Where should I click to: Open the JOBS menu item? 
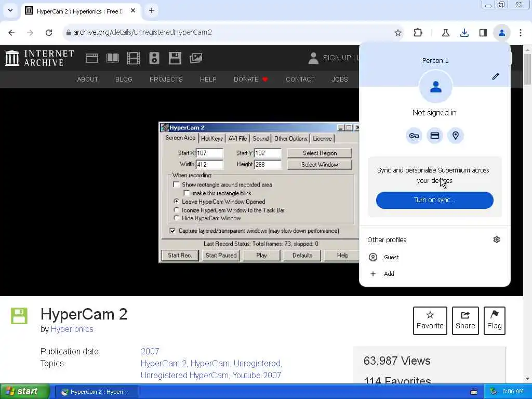(340, 79)
